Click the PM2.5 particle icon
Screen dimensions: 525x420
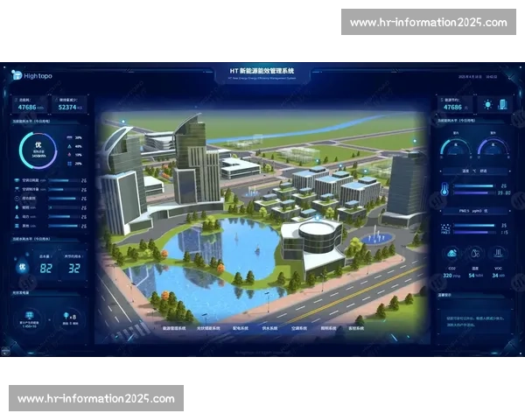[x=444, y=228]
